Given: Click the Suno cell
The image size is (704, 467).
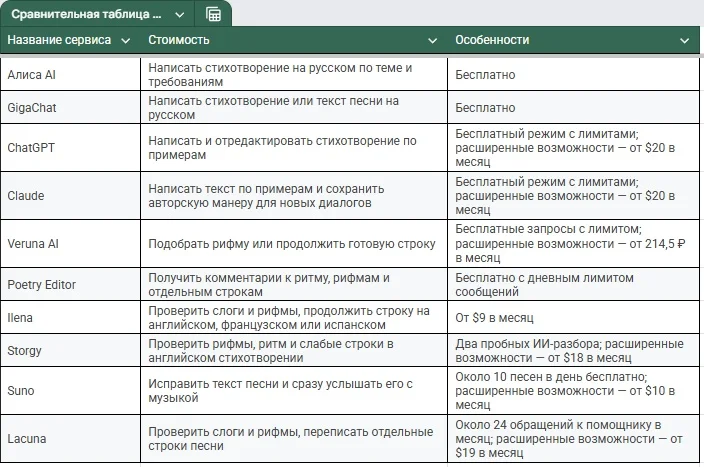Looking at the screenshot, I should coord(70,391).
